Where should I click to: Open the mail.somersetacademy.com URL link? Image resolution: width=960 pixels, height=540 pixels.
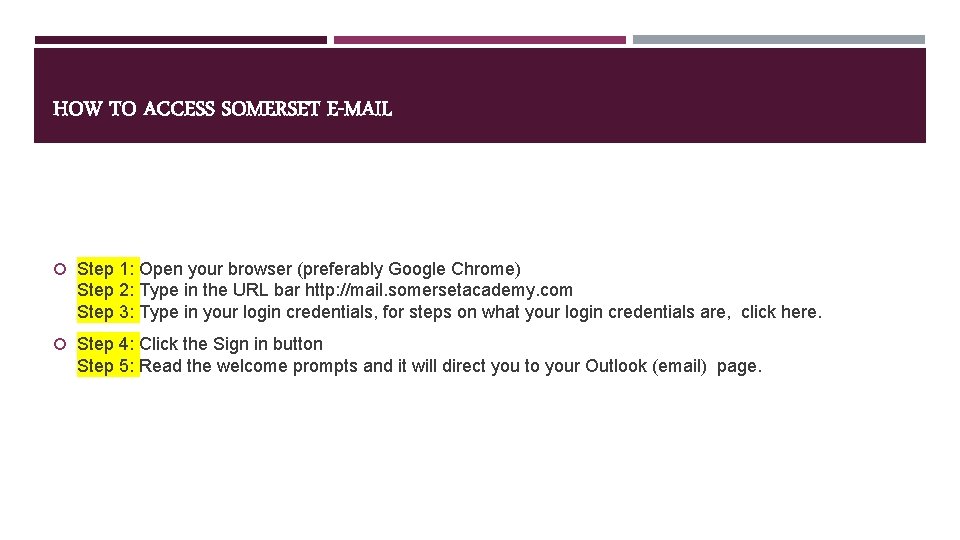coord(439,290)
